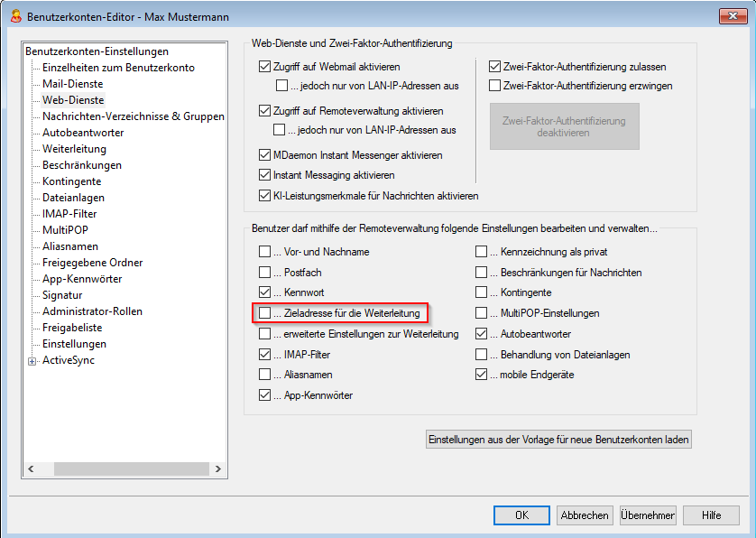Check the Zieladresse für die Weiterleitung box

[264, 313]
